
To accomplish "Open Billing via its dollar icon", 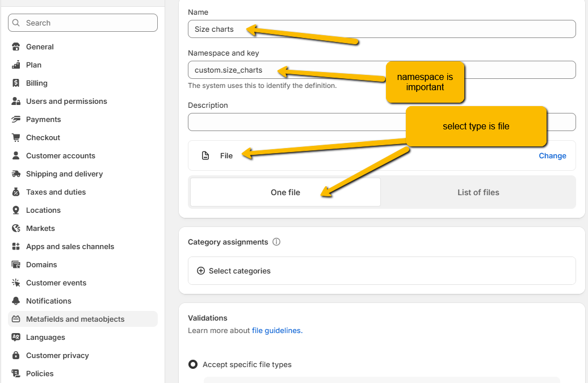I will click(16, 83).
